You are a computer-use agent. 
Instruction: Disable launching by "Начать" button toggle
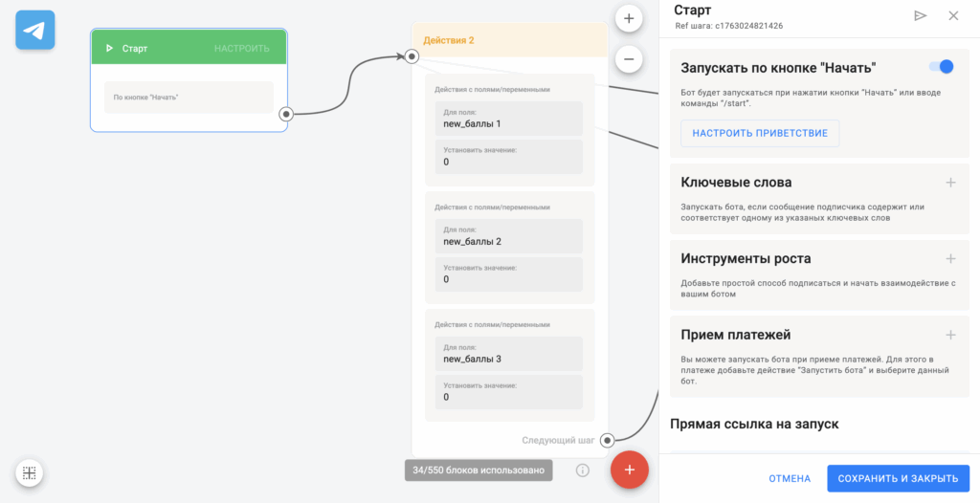pyautogui.click(x=942, y=66)
